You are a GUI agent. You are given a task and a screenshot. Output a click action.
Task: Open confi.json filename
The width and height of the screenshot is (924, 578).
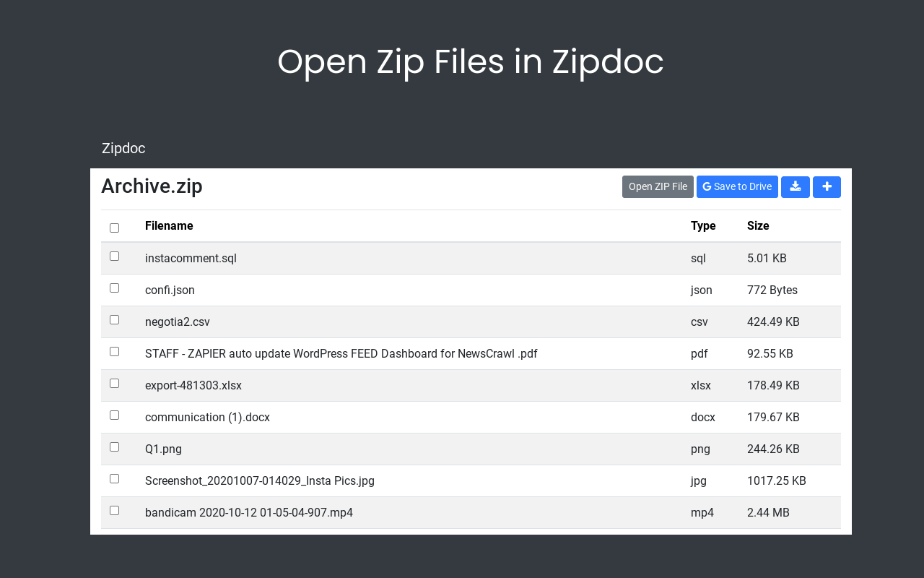click(x=170, y=290)
